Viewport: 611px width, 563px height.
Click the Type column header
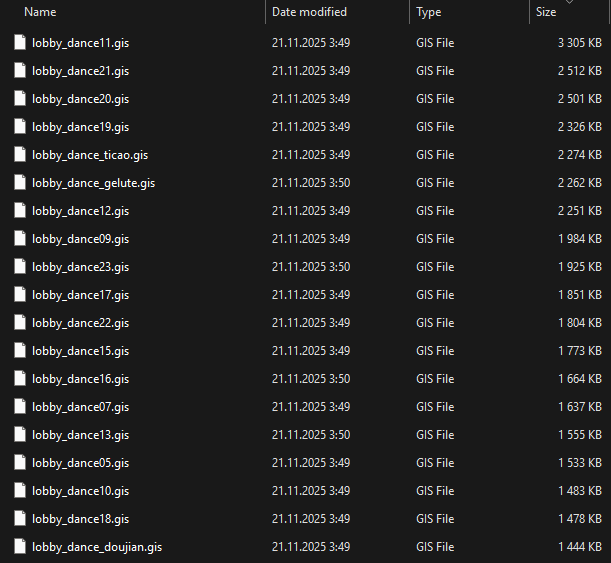[428, 12]
